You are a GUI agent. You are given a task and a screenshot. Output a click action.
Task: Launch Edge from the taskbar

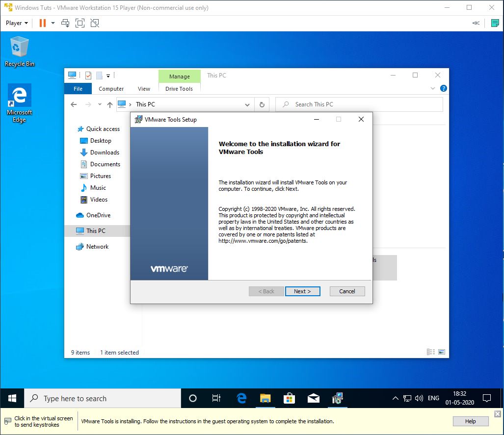pos(241,398)
